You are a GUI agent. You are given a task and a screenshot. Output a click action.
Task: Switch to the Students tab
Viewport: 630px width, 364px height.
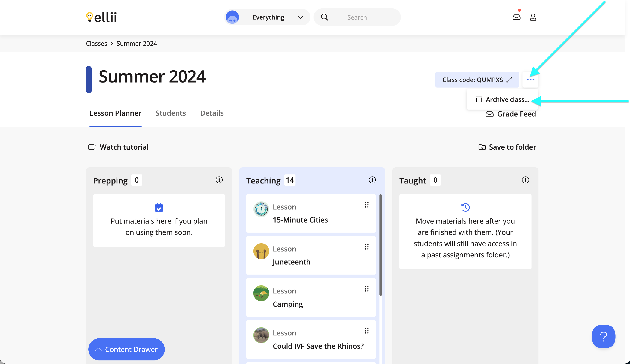point(171,113)
